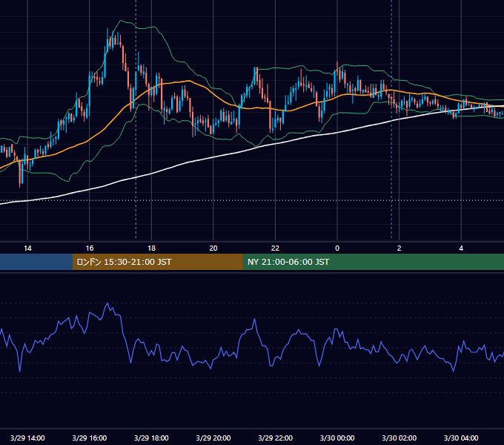Viewport: 504px width, 445px height.
Task: Click the 2 hour label on time axis
Action: pyautogui.click(x=399, y=248)
